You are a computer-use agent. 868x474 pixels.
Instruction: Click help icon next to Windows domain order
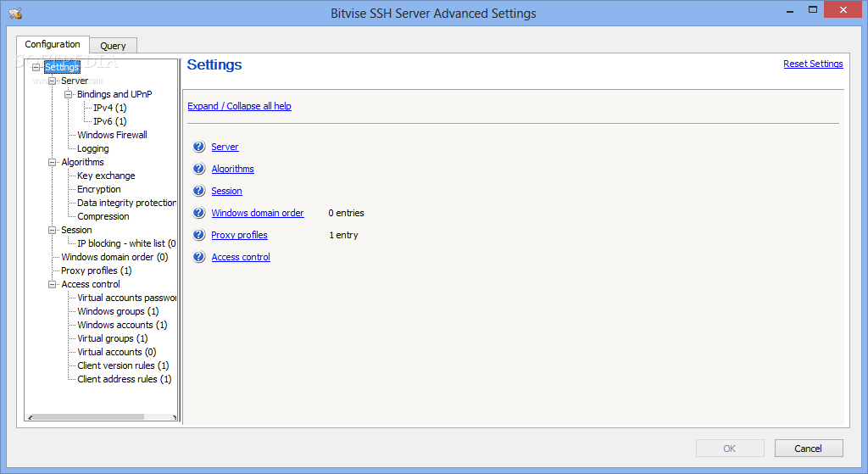pyautogui.click(x=198, y=213)
